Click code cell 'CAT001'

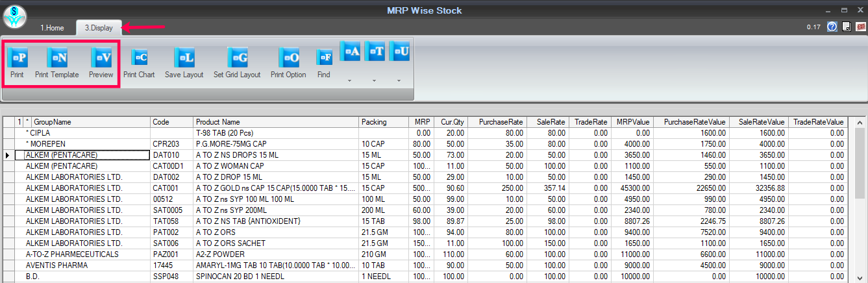click(x=172, y=188)
